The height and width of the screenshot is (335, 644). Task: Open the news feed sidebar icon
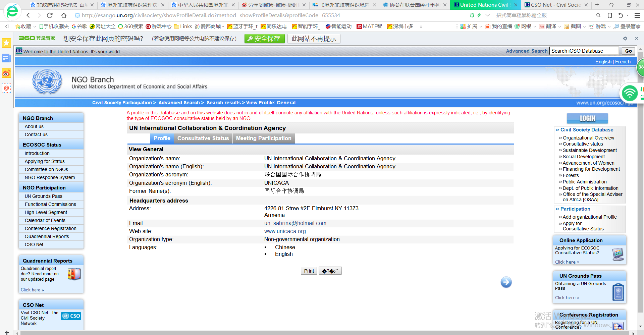click(x=6, y=58)
